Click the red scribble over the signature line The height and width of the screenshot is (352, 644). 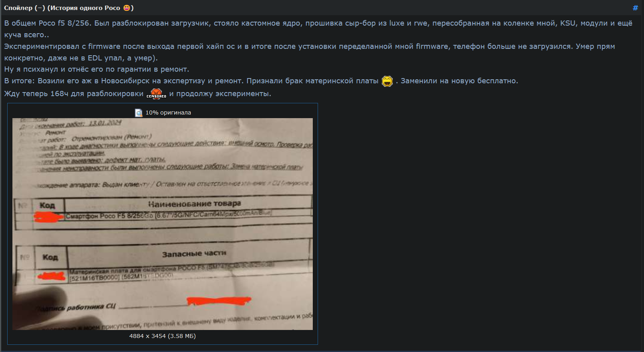point(219,300)
